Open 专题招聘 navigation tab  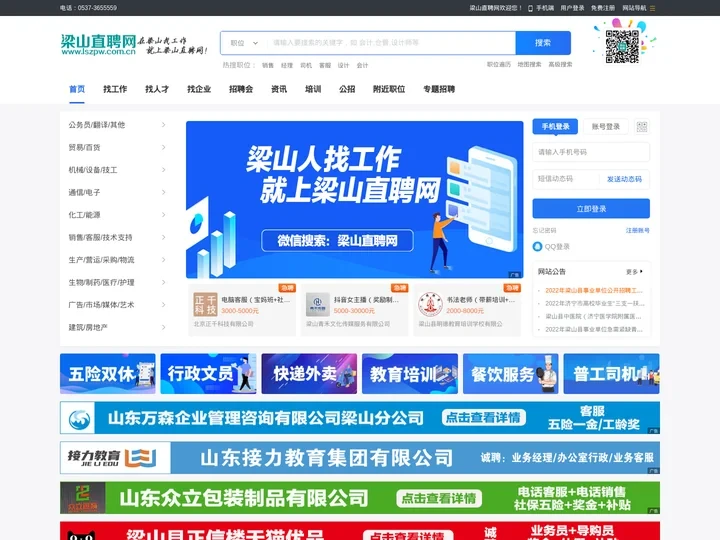439,89
